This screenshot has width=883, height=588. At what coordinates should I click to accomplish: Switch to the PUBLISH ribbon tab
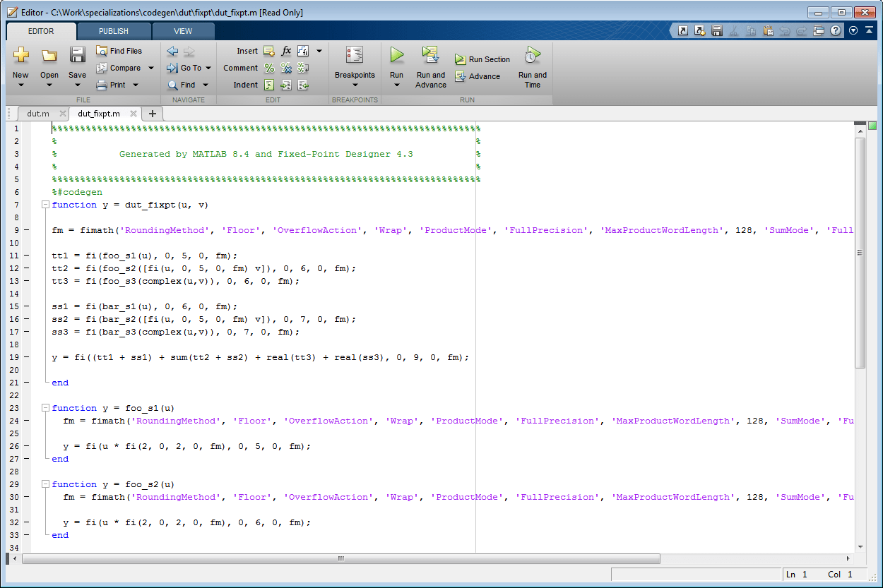tap(114, 31)
